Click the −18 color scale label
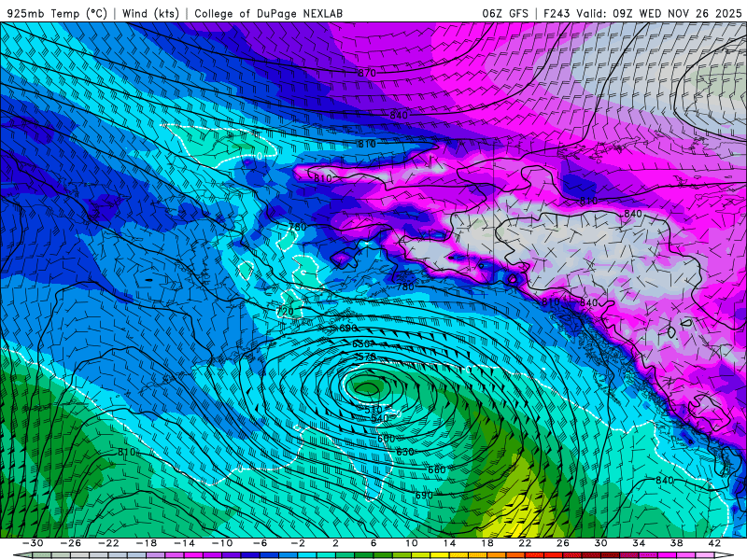Screen dimensions: 747x560 [147, 543]
